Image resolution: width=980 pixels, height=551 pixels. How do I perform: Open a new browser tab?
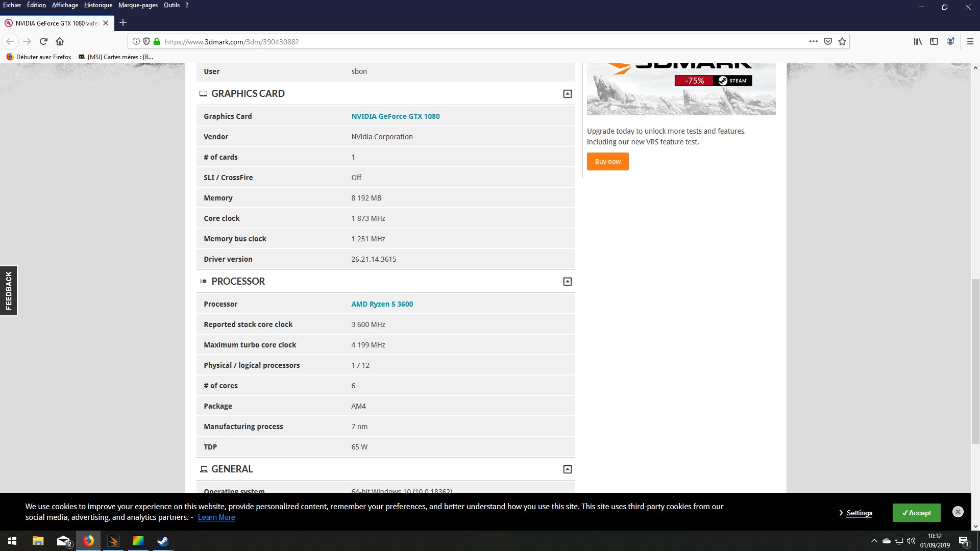(x=123, y=23)
